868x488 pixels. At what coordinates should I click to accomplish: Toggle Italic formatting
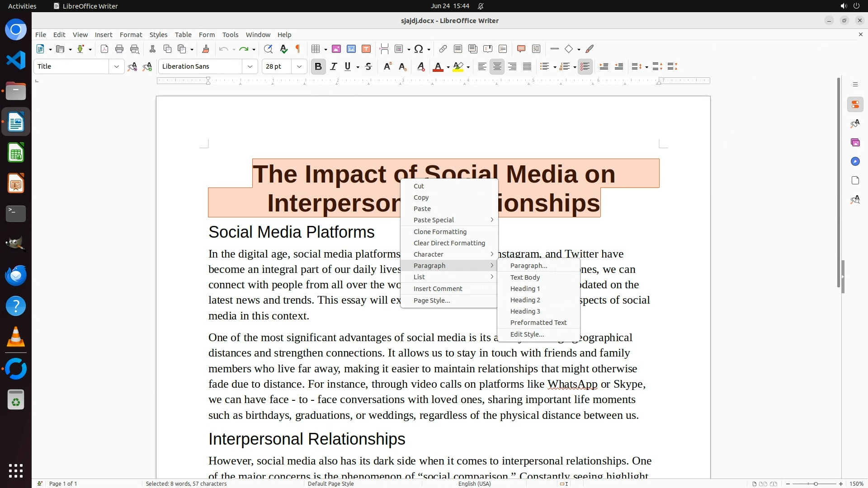point(333,66)
